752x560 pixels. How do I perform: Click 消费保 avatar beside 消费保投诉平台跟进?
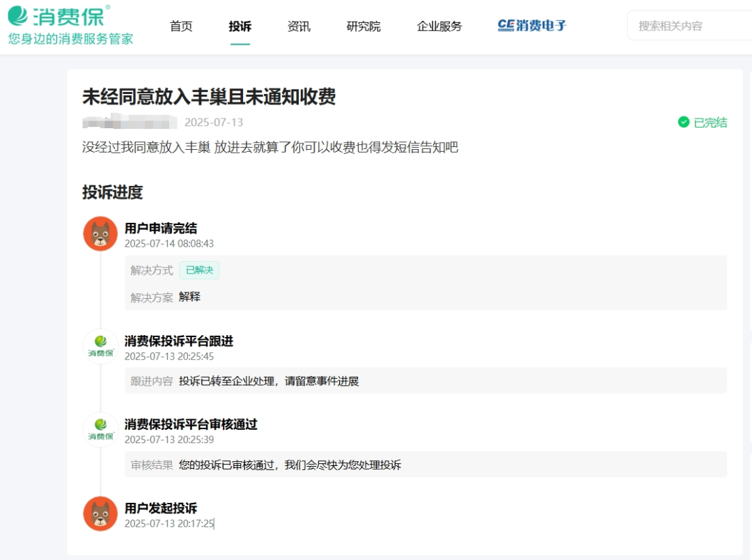pyautogui.click(x=100, y=346)
